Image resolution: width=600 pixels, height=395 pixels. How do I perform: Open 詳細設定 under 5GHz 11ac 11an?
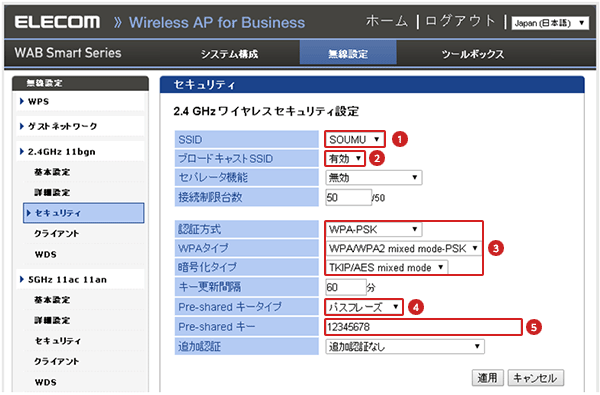[52, 320]
